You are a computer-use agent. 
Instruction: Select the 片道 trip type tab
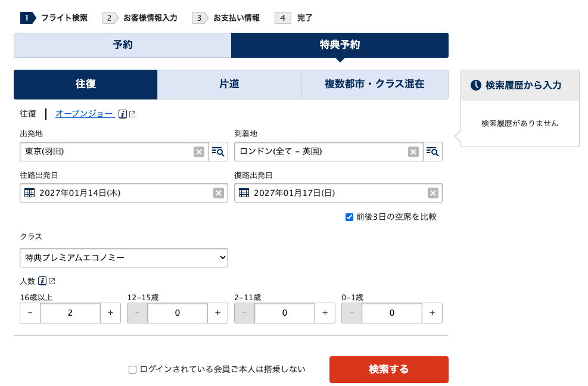click(229, 85)
